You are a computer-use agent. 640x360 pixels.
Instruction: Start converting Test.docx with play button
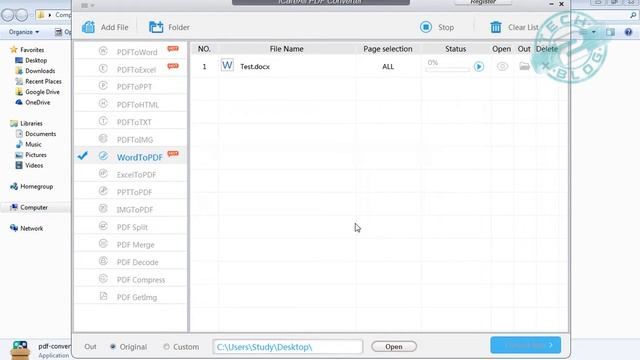479,66
